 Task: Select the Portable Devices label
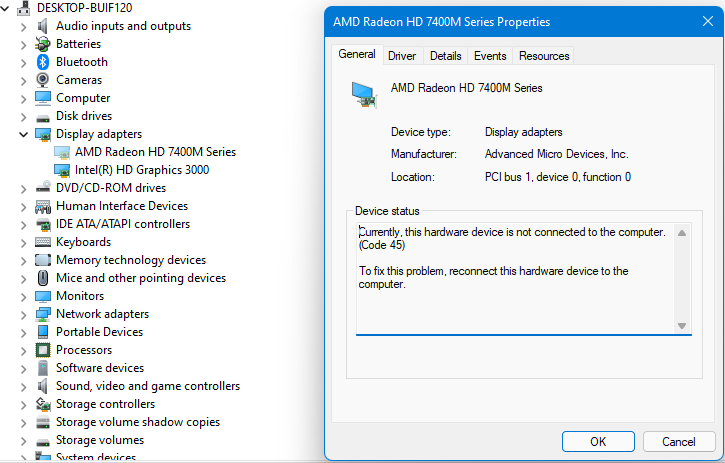pos(99,332)
